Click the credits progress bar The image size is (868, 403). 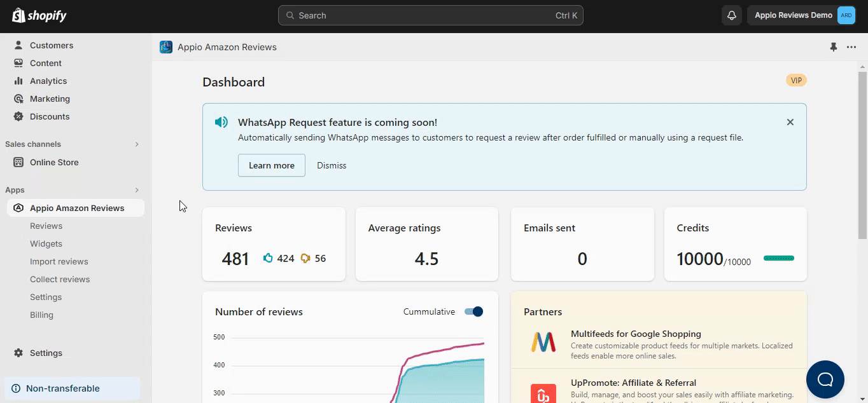[779, 258]
